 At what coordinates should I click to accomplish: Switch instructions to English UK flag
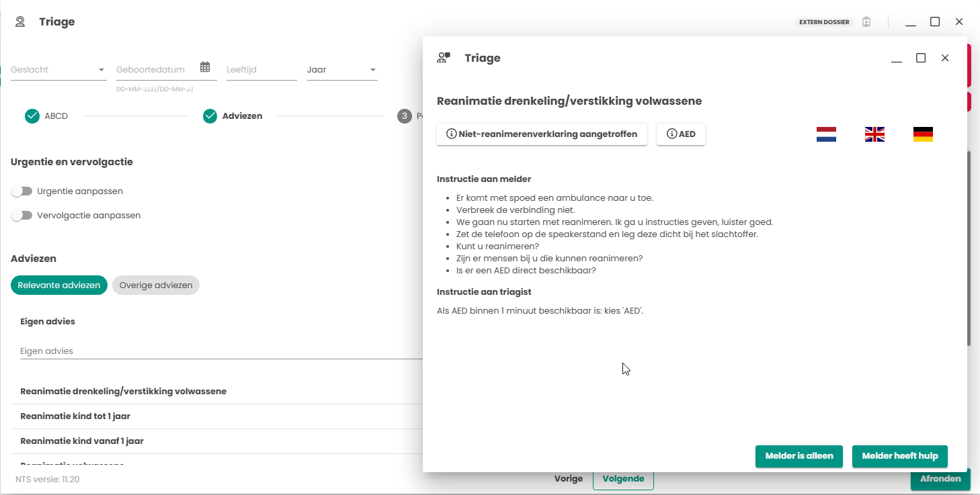click(x=874, y=134)
